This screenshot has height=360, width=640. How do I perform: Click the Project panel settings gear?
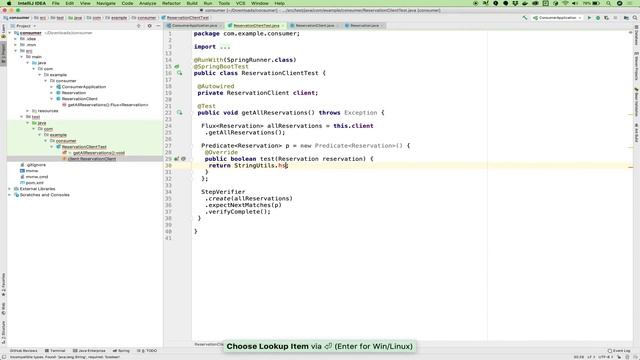click(149, 26)
